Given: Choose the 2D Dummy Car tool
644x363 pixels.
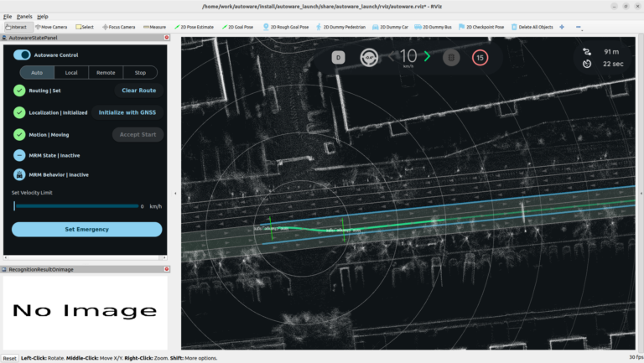Looking at the screenshot, I should click(x=392, y=27).
